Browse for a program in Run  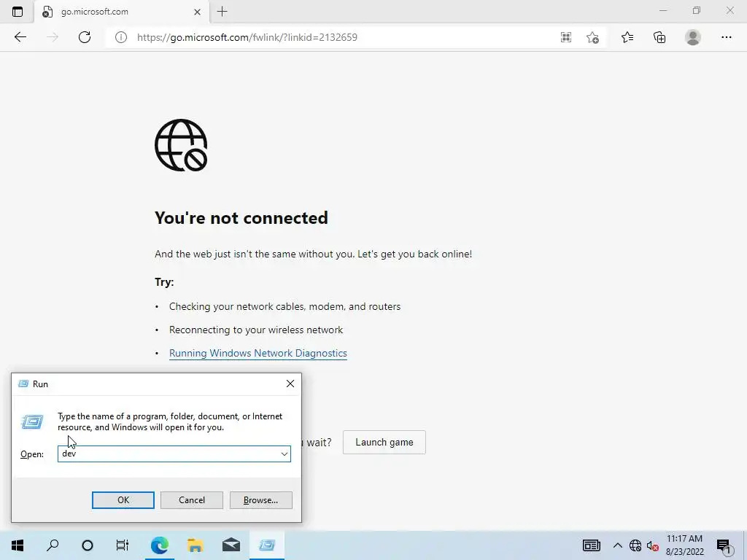click(x=260, y=500)
